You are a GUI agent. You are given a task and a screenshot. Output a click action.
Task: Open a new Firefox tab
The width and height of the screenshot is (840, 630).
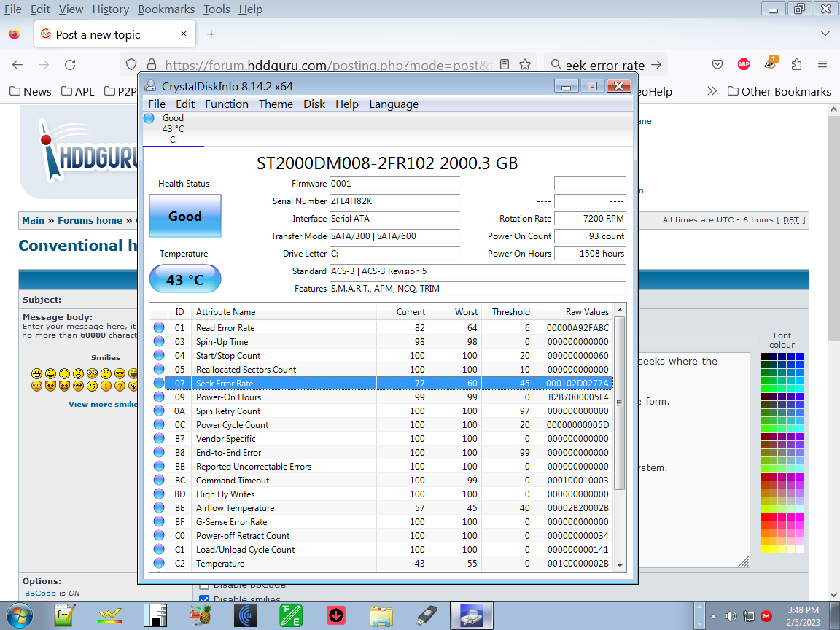click(x=211, y=34)
